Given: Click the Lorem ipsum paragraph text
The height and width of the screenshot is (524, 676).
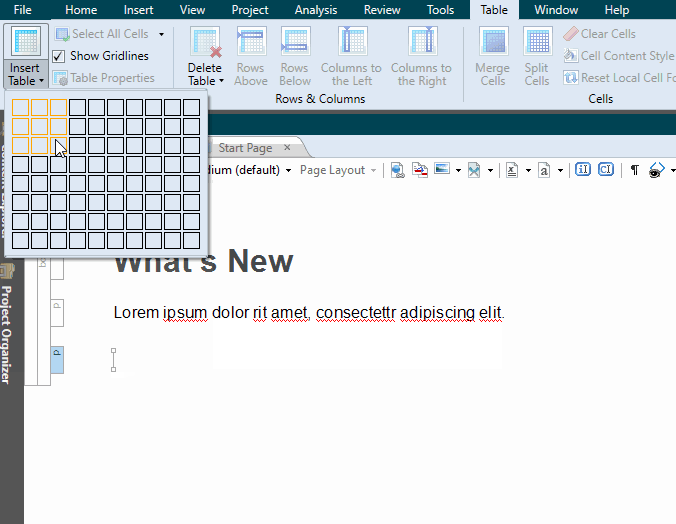Looking at the screenshot, I should coord(309,313).
